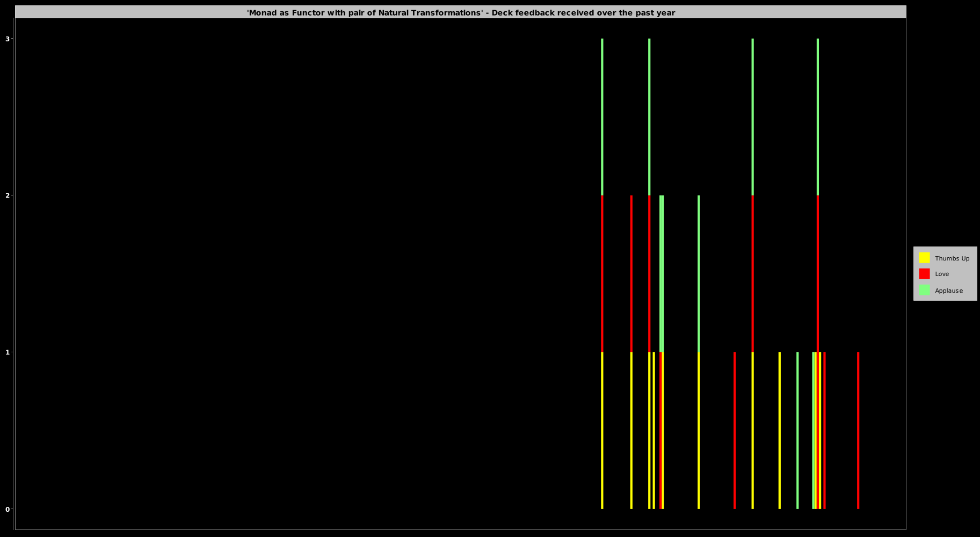The image size is (980, 537).
Task: Click the leftmost green Applause segment at top
Action: tap(602, 117)
